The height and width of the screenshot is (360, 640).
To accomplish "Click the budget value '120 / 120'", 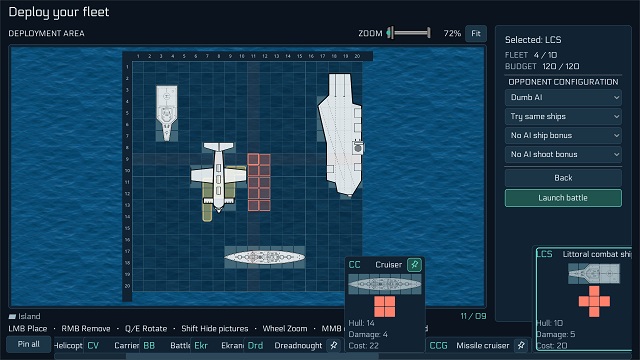I will point(560,66).
